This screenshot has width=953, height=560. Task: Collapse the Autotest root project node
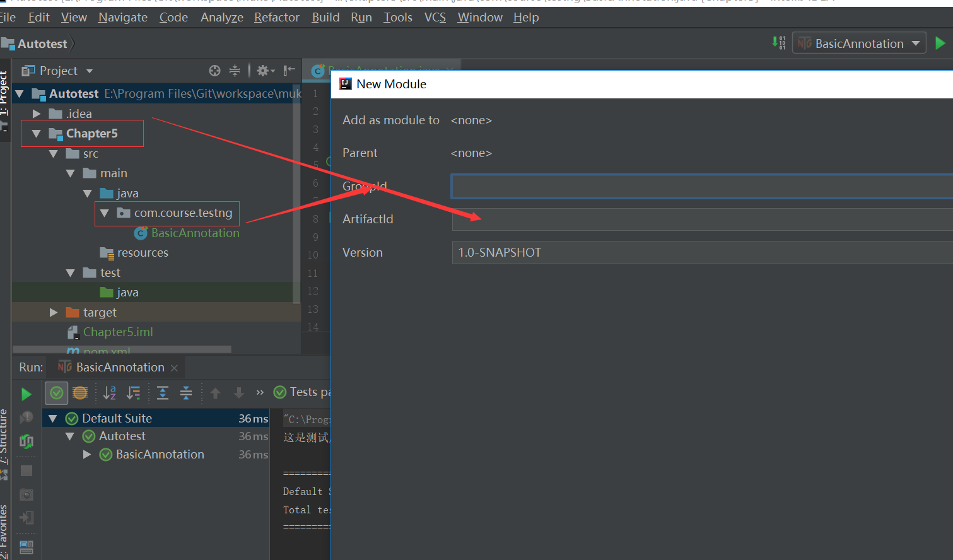click(20, 94)
